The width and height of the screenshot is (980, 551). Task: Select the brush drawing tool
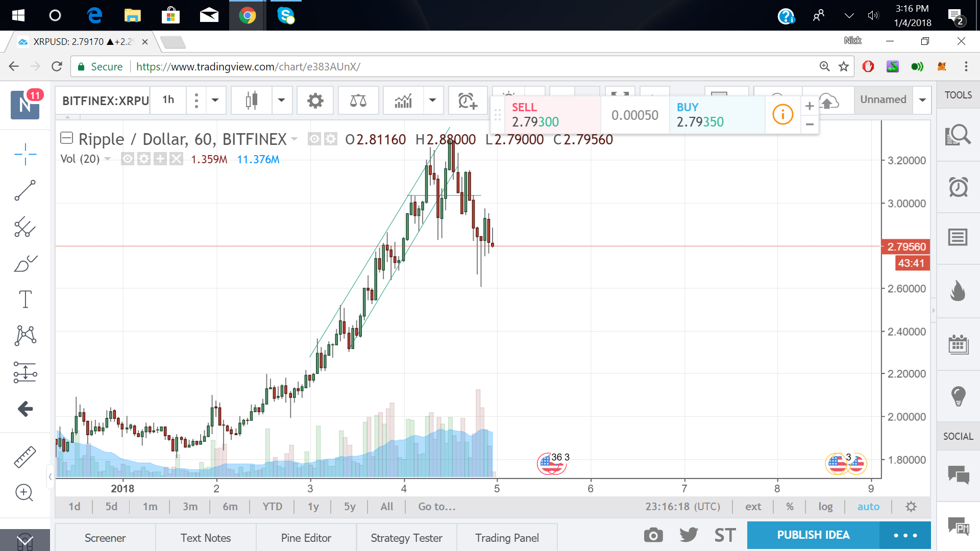25,263
